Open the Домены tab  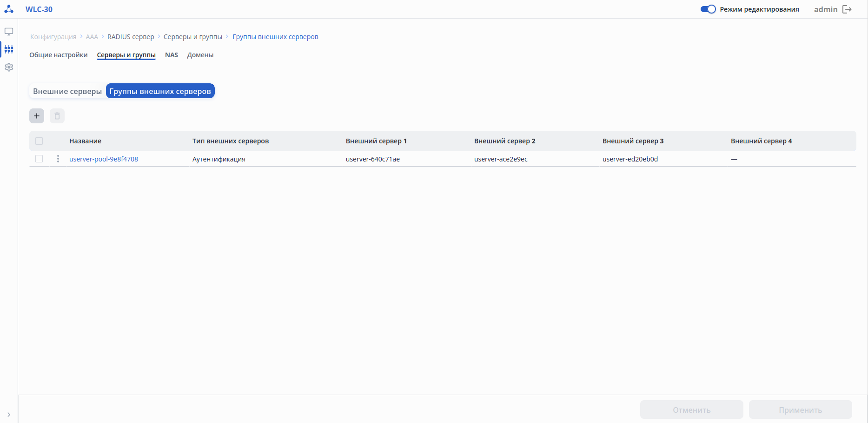[x=200, y=55]
